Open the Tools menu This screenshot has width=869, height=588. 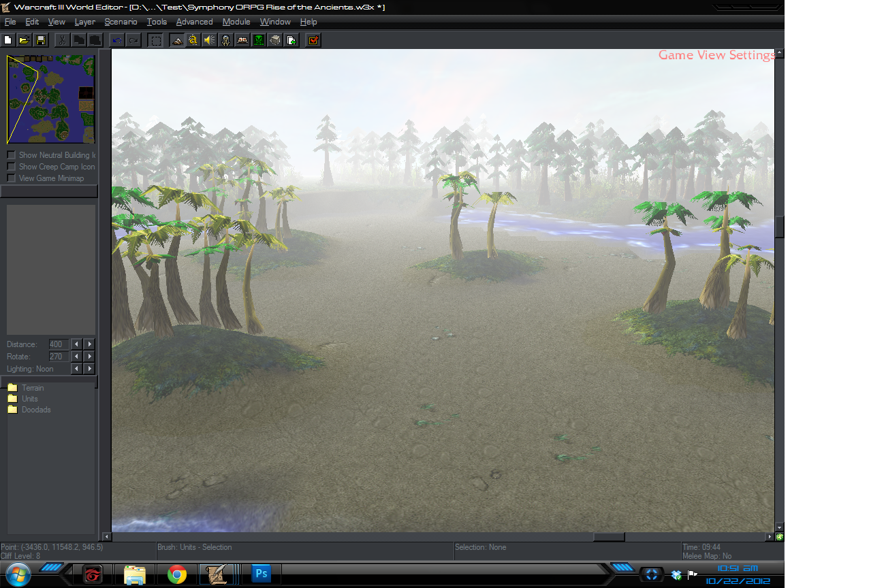pos(157,22)
